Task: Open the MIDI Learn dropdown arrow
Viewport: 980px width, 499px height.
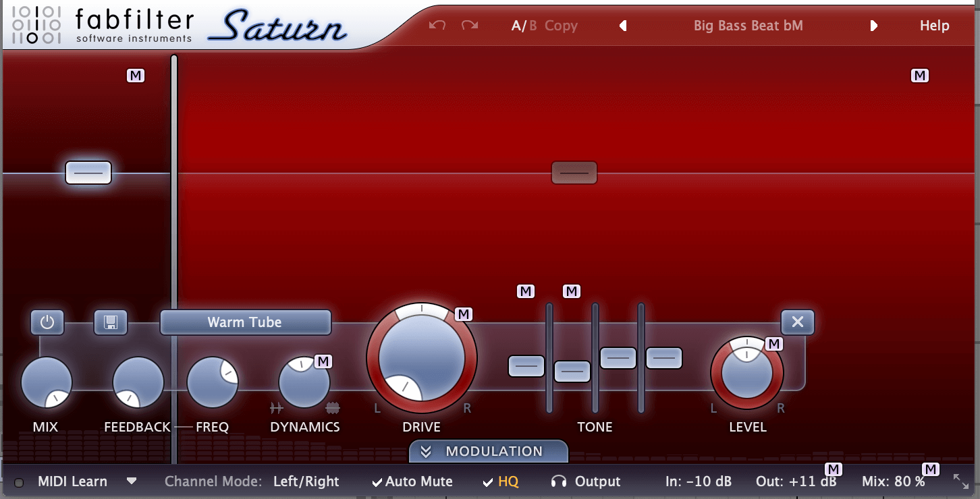Action: click(x=132, y=481)
